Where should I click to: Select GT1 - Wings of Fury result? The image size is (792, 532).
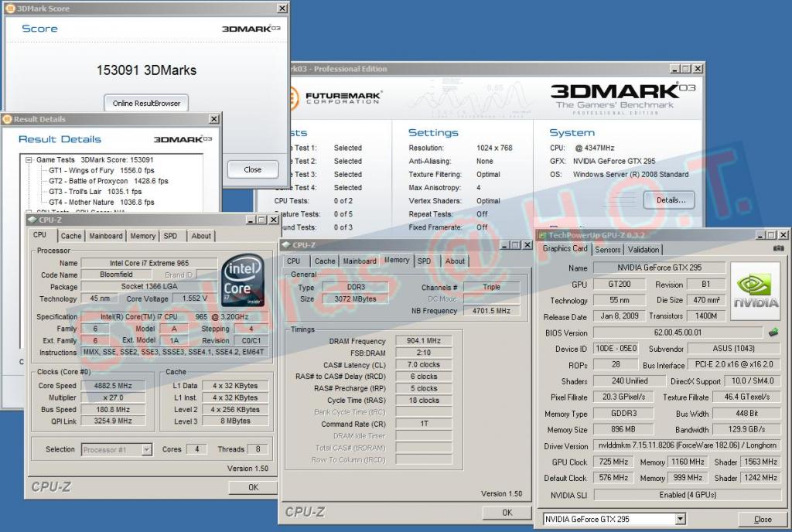[101, 171]
